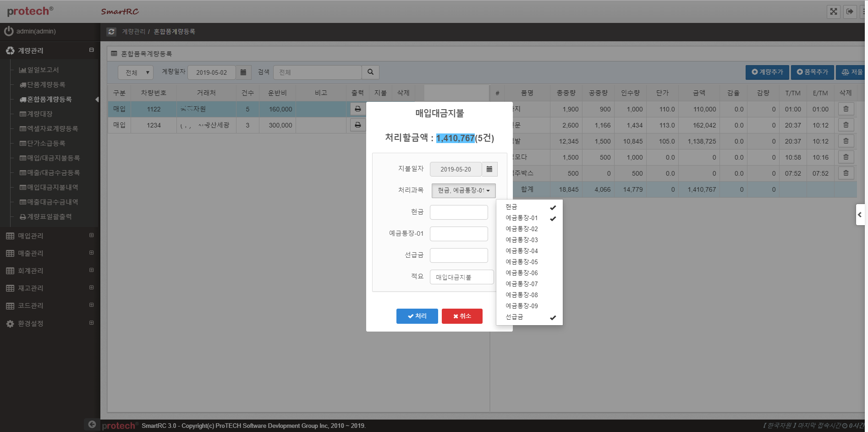Click the red 취소 button
This screenshot has height=432, width=868.
tap(462, 316)
